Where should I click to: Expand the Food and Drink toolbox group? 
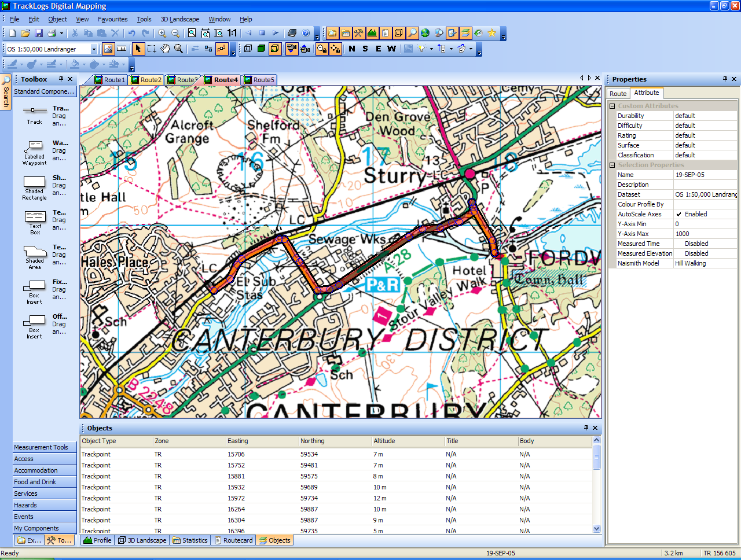pyautogui.click(x=45, y=482)
